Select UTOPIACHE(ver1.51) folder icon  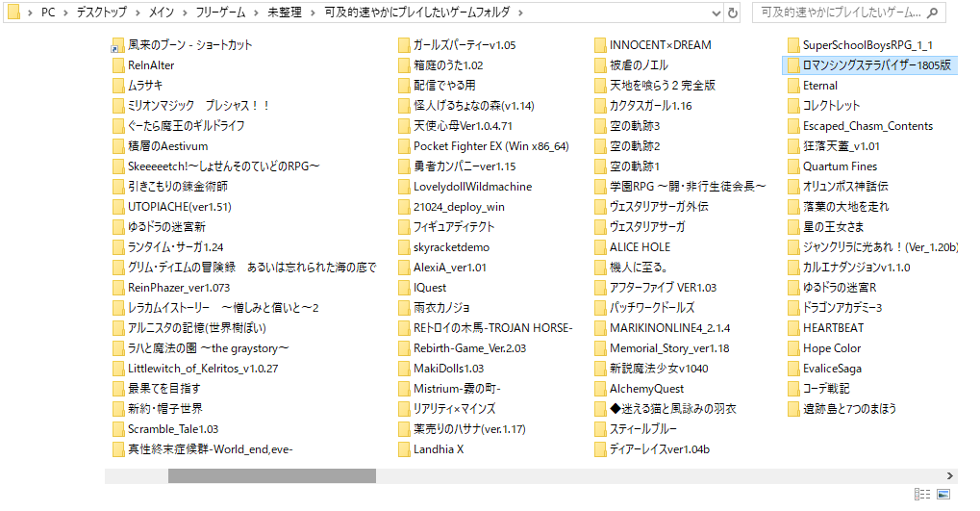point(118,206)
